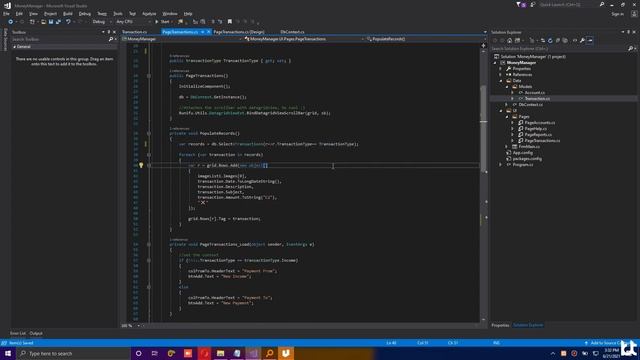This screenshot has height=360, width=640.
Task: Click the Start debugging button
Action: pos(162,22)
